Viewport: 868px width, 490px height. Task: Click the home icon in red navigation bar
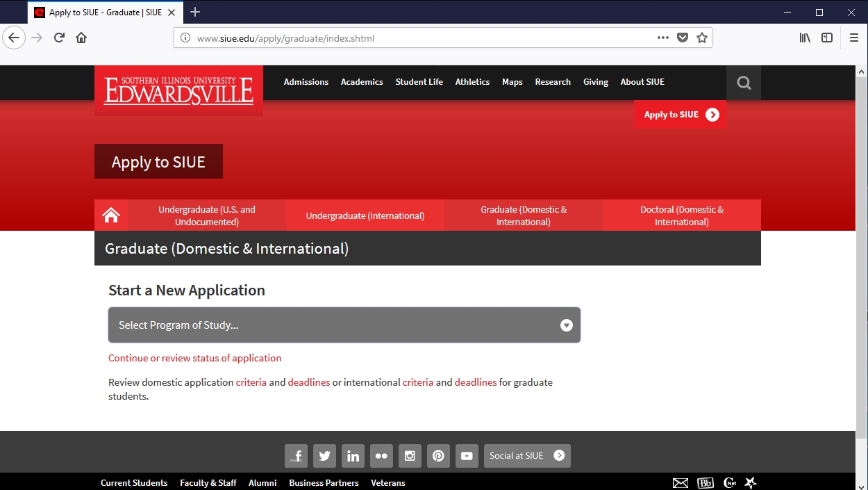111,215
